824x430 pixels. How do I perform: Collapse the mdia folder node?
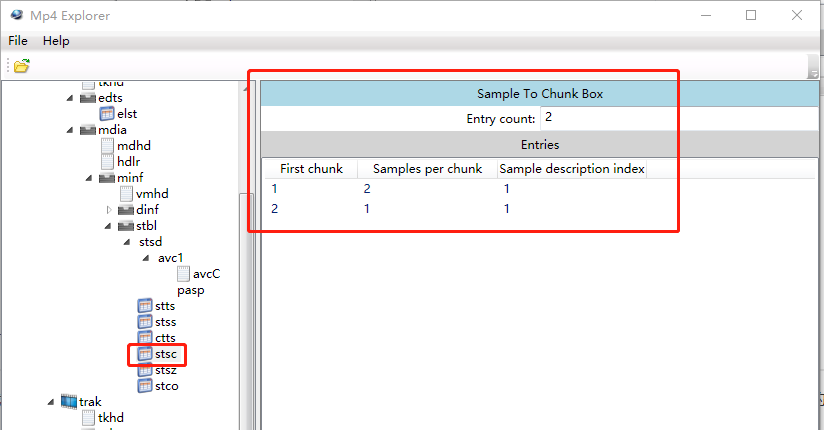70,130
